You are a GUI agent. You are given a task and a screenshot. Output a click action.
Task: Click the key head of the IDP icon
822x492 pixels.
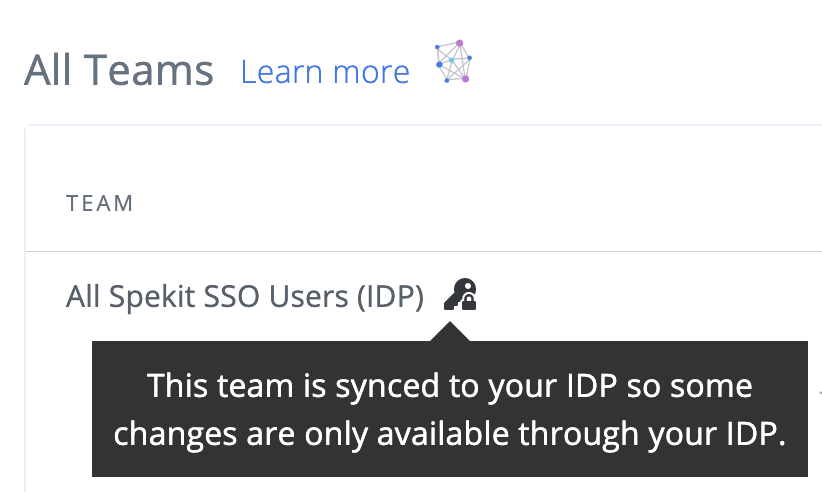click(466, 287)
